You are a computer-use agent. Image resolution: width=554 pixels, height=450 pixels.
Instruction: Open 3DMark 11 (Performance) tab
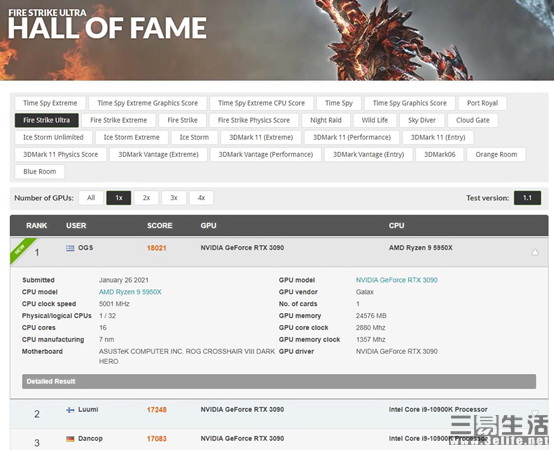click(x=352, y=137)
